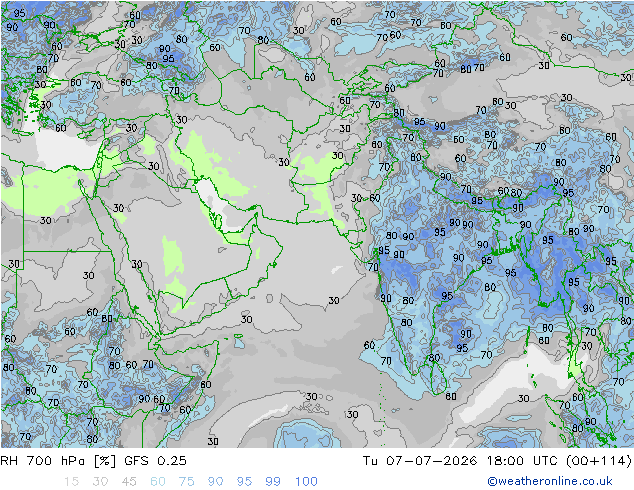Image resolution: width=634 pixels, height=490 pixels.
Task: Select the '18:00 UTC' time label
Action: tap(522, 460)
